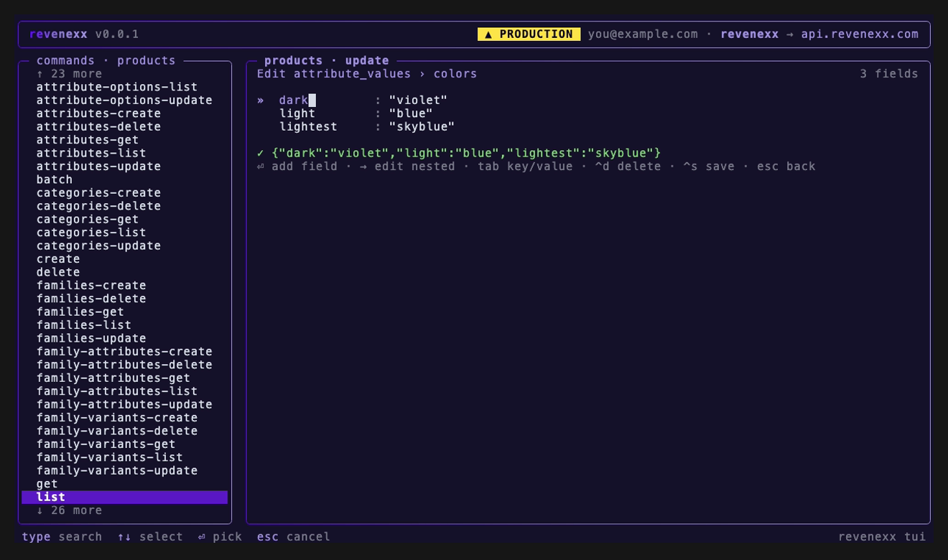Show the 26 more items below
948x560 pixels.
click(69, 510)
